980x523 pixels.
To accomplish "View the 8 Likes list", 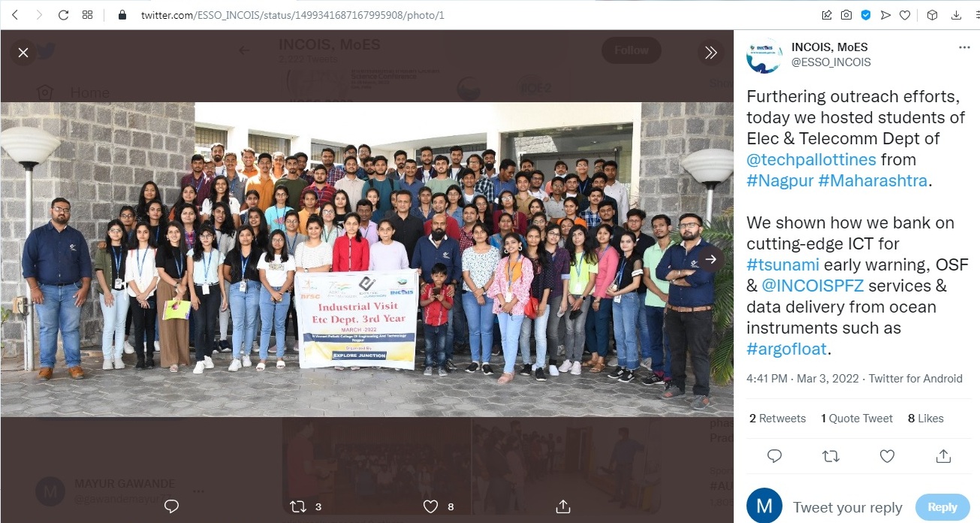I will coord(926,419).
